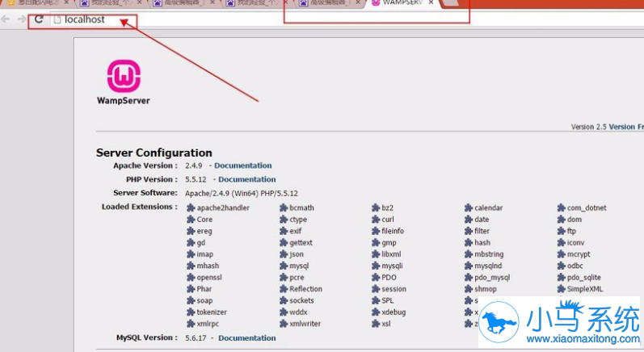Click the date extension icon
Screen dimensions: 644x352
coord(468,219)
